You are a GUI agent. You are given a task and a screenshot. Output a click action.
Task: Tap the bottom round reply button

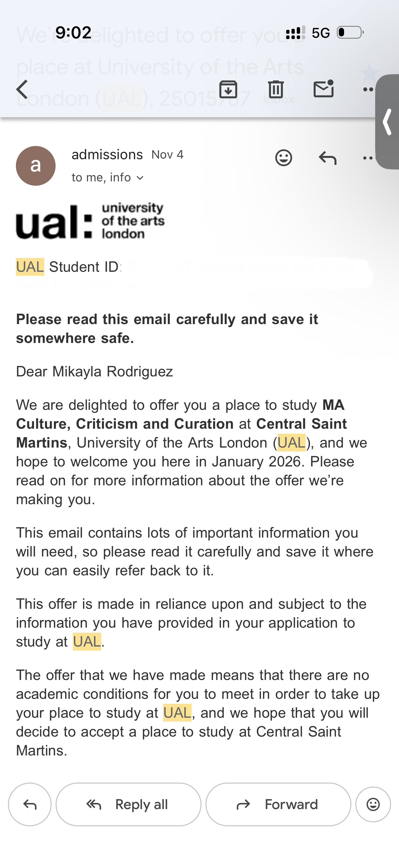click(30, 804)
